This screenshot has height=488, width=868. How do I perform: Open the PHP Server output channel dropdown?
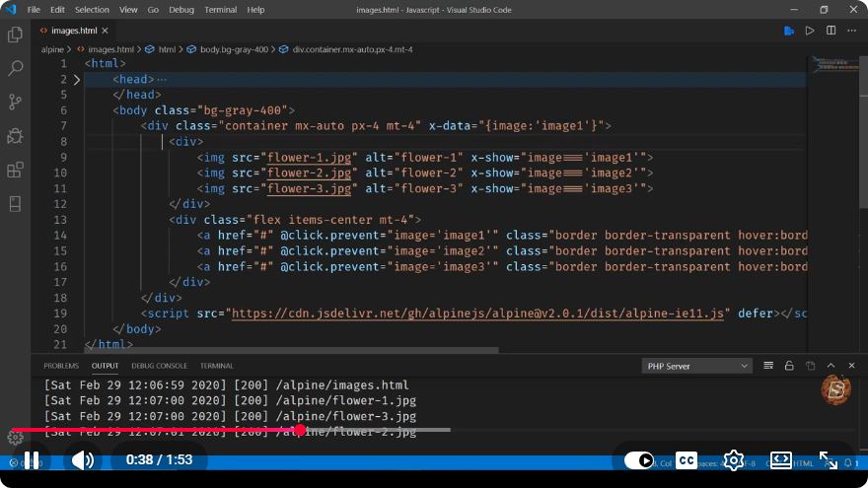tap(697, 366)
